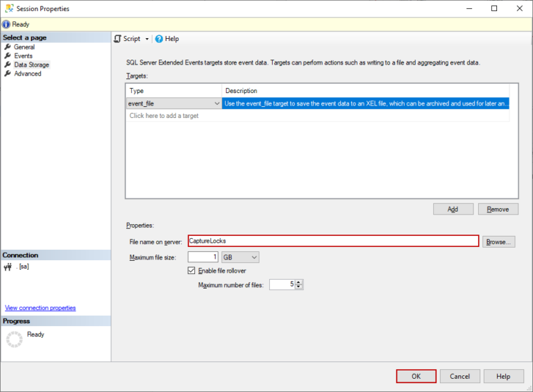Select the event_file description cell
533x392 pixels.
click(x=366, y=103)
